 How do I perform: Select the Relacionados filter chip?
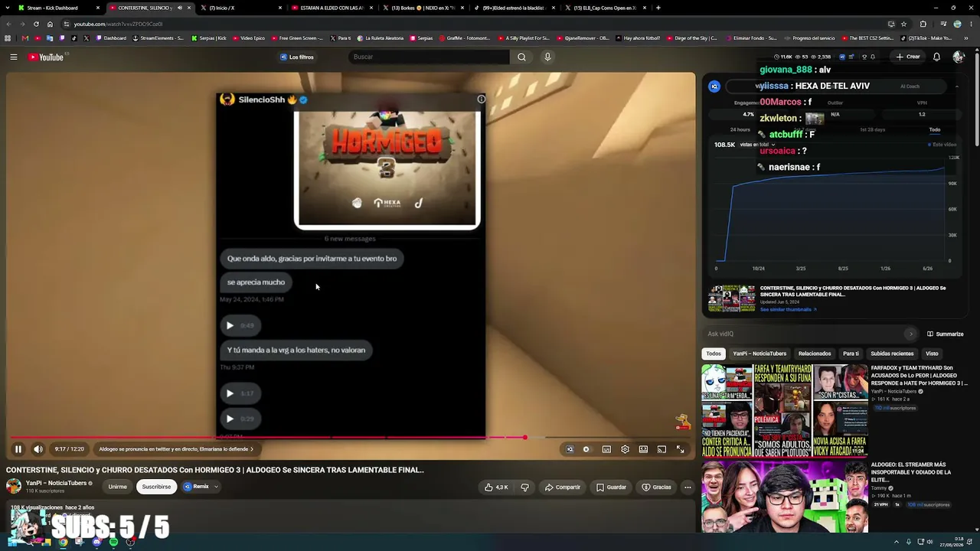(815, 354)
